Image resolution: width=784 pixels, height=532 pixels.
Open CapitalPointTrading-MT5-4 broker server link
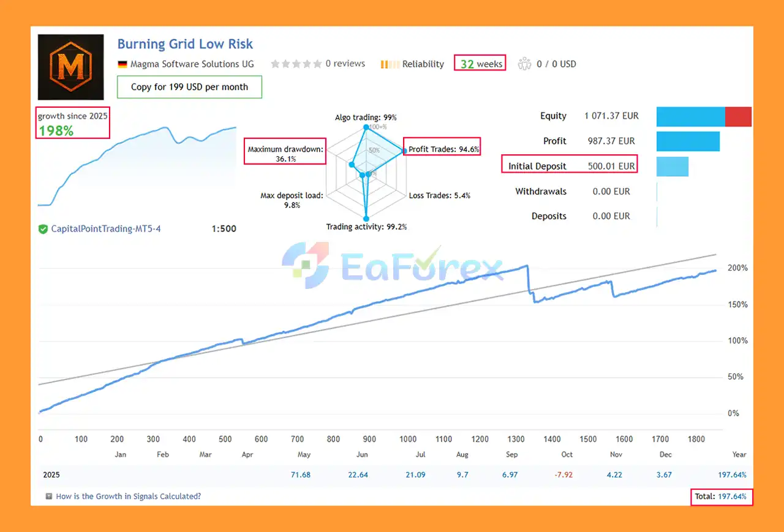pos(105,229)
